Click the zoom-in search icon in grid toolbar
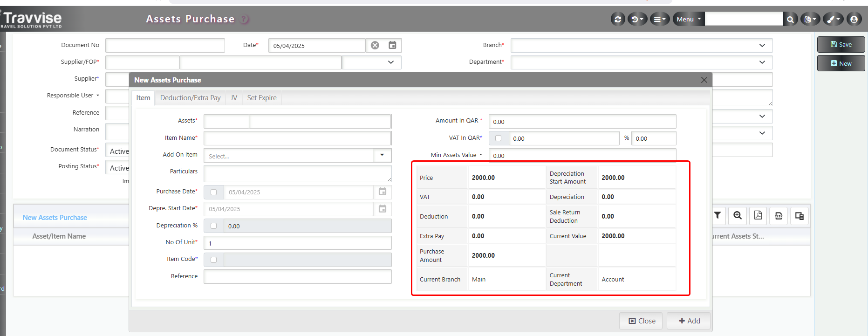 pyautogui.click(x=738, y=215)
